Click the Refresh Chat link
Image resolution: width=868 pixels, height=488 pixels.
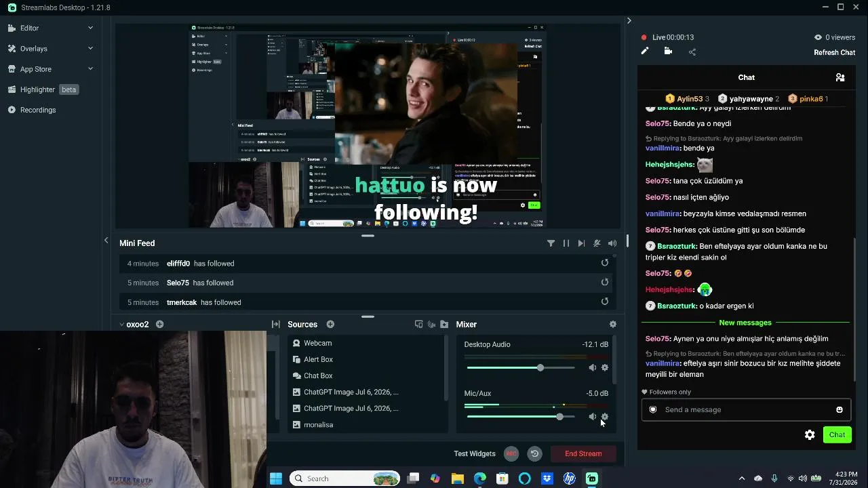(835, 52)
